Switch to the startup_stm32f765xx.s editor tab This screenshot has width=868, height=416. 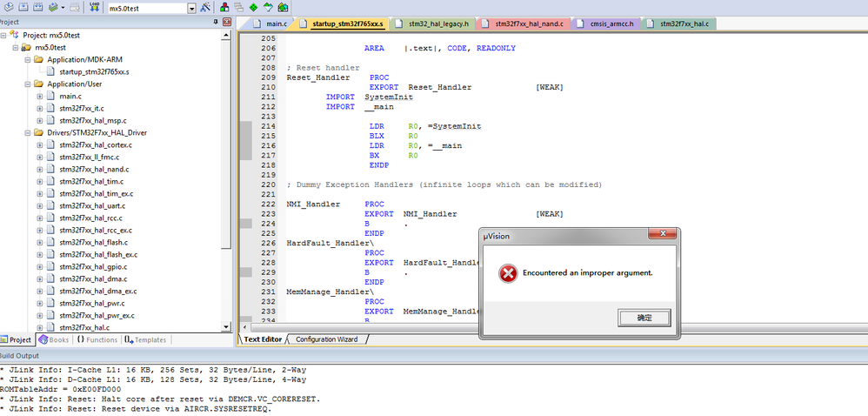(341, 23)
